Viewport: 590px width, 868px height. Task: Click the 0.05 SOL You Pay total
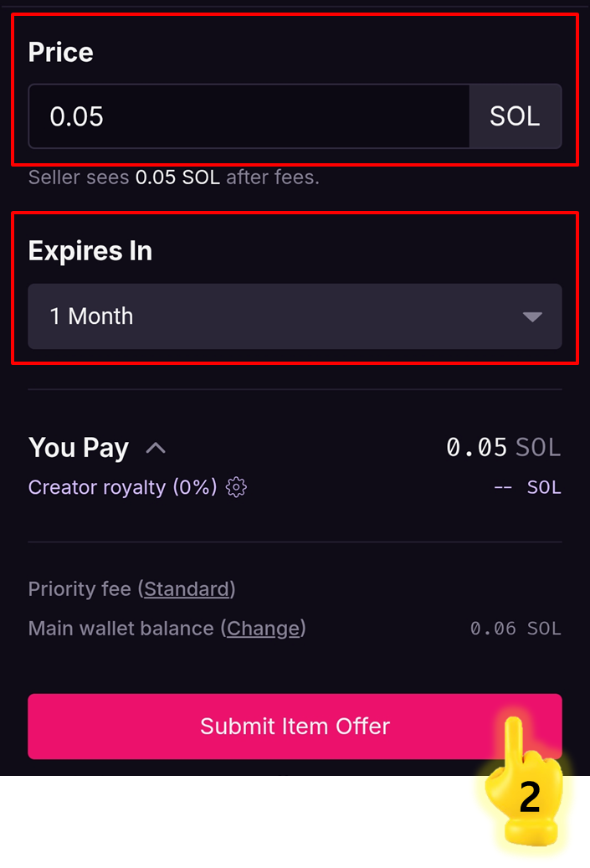tap(503, 448)
